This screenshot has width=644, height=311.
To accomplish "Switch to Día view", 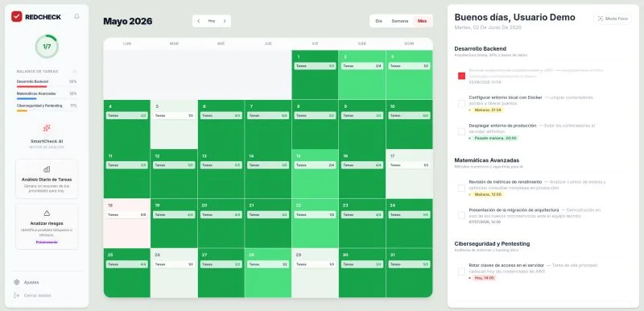I will (378, 21).
